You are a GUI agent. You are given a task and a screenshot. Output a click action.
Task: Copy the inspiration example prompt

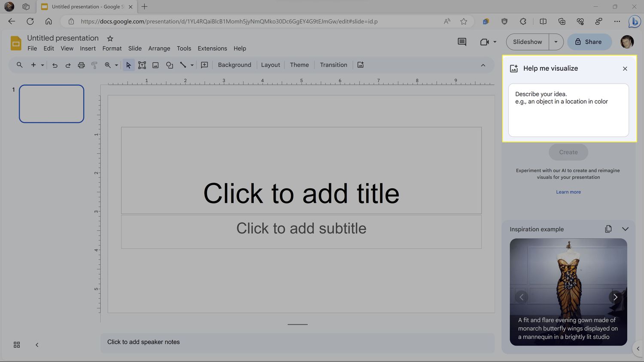tap(608, 229)
